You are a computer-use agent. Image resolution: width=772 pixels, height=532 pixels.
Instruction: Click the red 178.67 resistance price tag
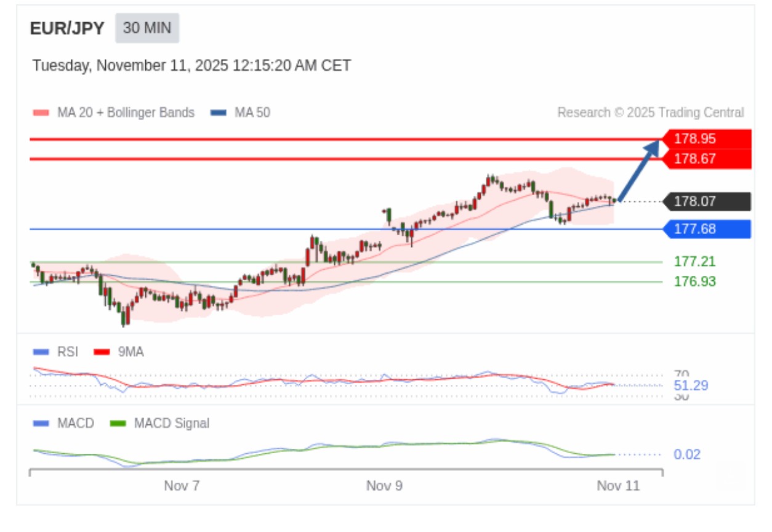tap(707, 159)
